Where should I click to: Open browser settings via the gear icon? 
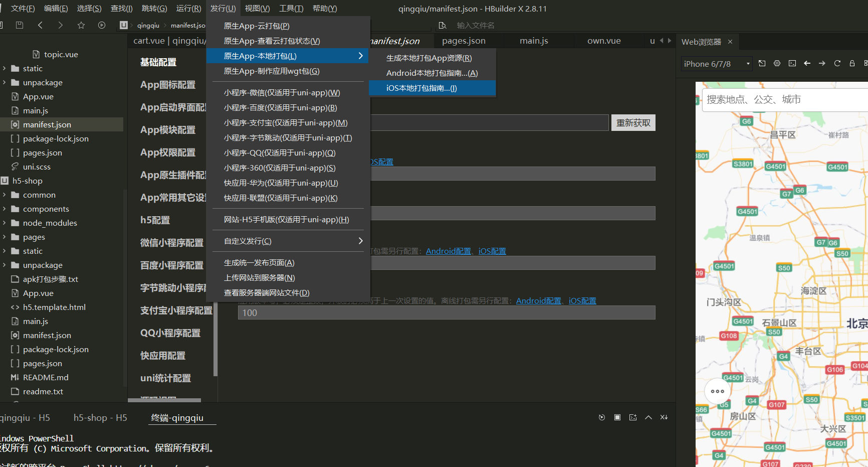(777, 63)
